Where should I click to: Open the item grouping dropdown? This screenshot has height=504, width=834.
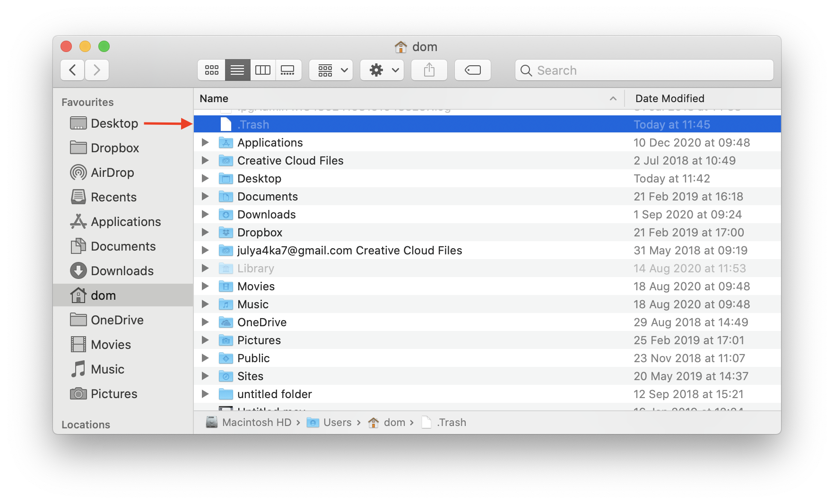pos(330,70)
